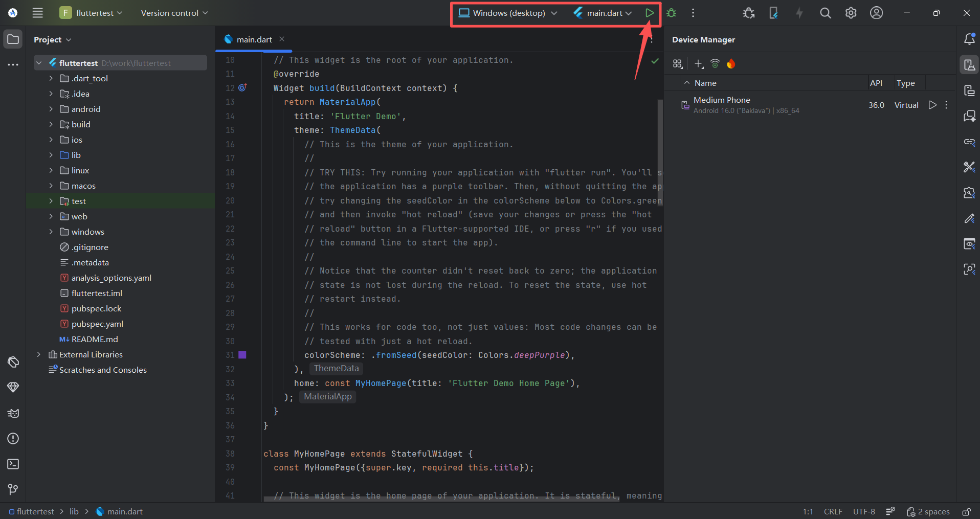Open the Terminal tool window
The width and height of the screenshot is (980, 519).
13,464
